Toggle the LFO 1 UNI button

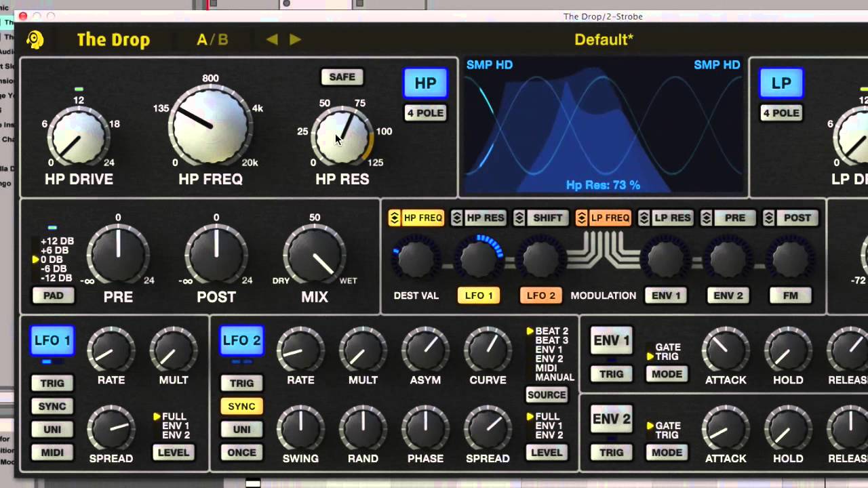coord(52,429)
